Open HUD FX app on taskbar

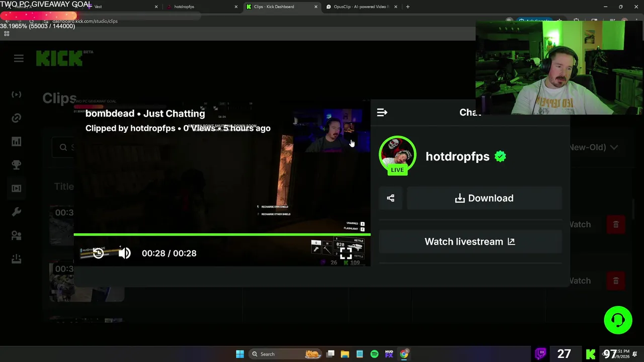[389, 354]
